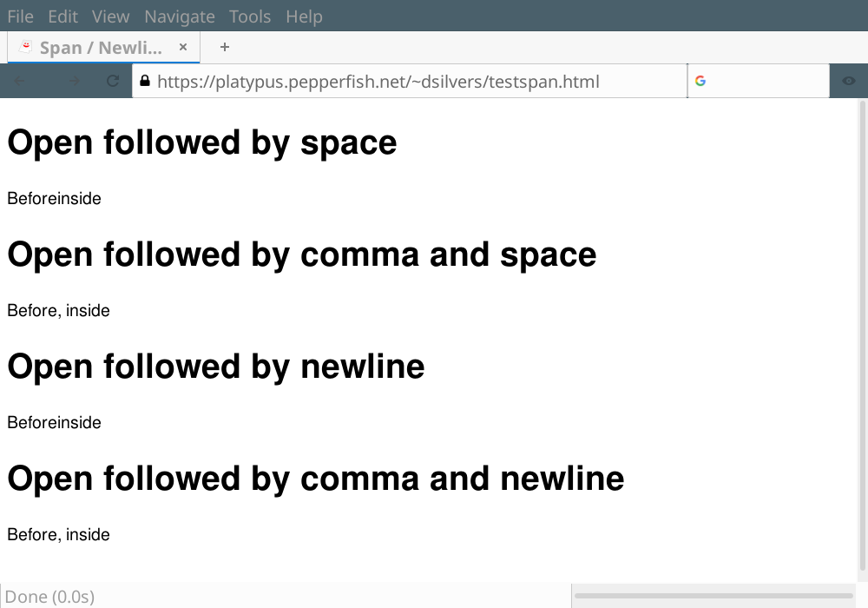
Task: Open the Edit menu
Action: (62, 17)
